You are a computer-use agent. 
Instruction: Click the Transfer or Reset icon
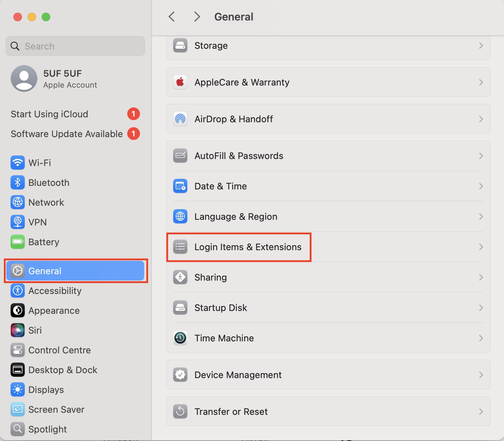click(x=180, y=412)
